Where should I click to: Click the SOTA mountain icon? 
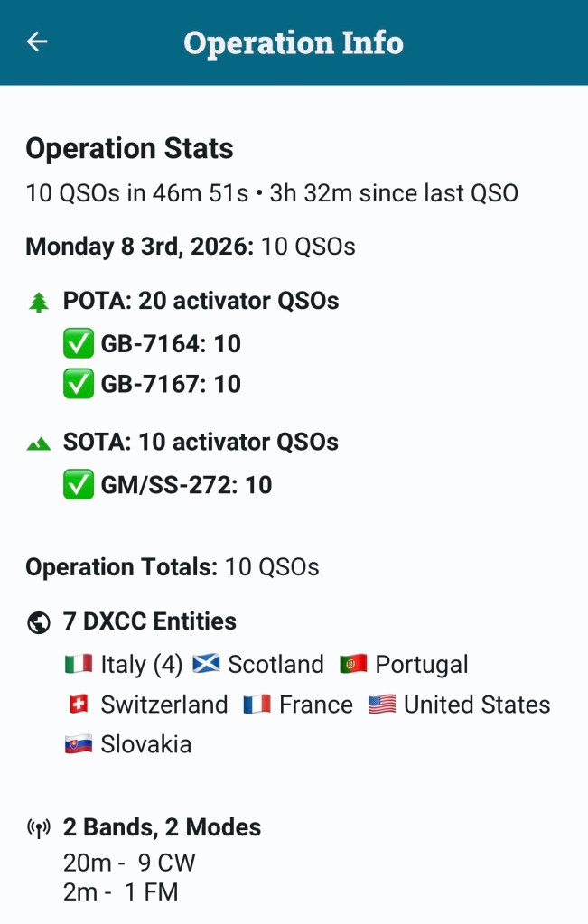(39, 443)
